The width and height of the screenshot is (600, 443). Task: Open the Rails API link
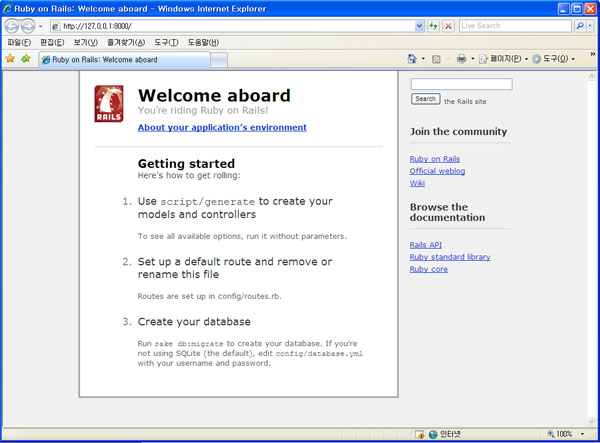click(x=426, y=245)
